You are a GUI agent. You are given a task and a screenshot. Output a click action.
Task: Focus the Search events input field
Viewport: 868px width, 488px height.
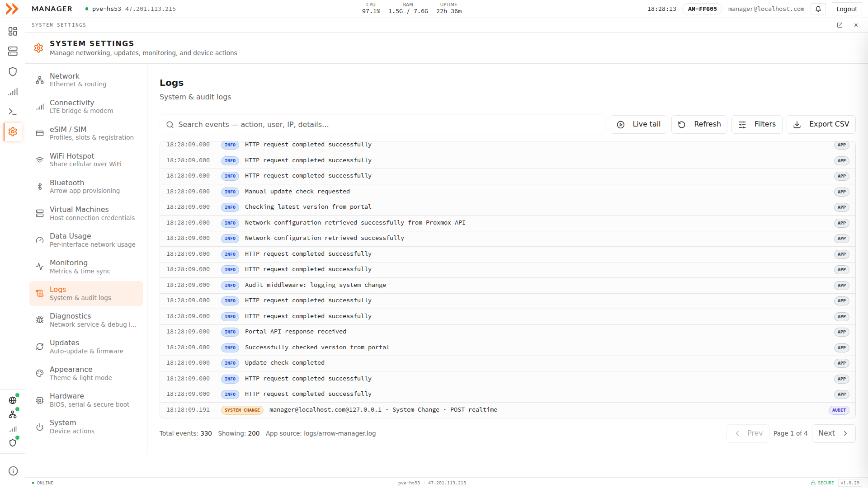[x=382, y=125]
